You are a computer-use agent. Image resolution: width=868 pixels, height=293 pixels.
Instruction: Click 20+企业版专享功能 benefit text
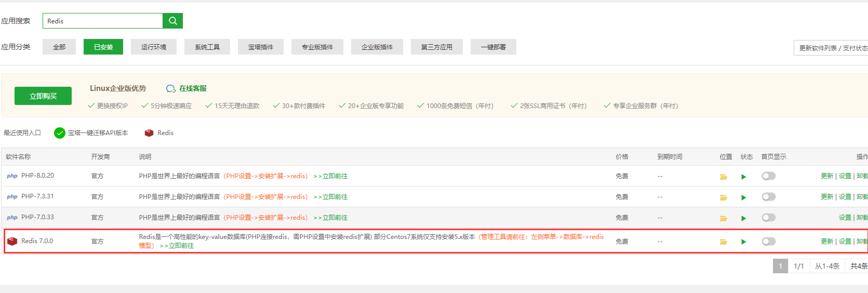click(x=376, y=106)
